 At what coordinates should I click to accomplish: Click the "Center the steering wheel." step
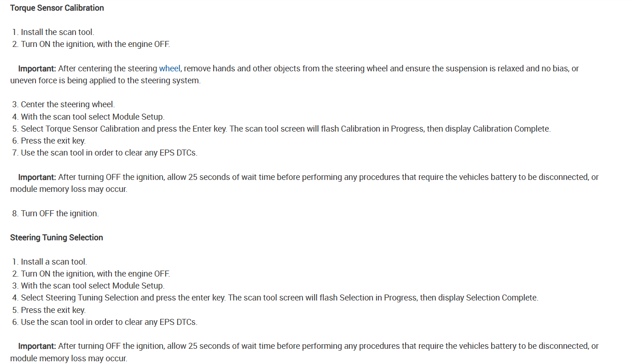(67, 104)
